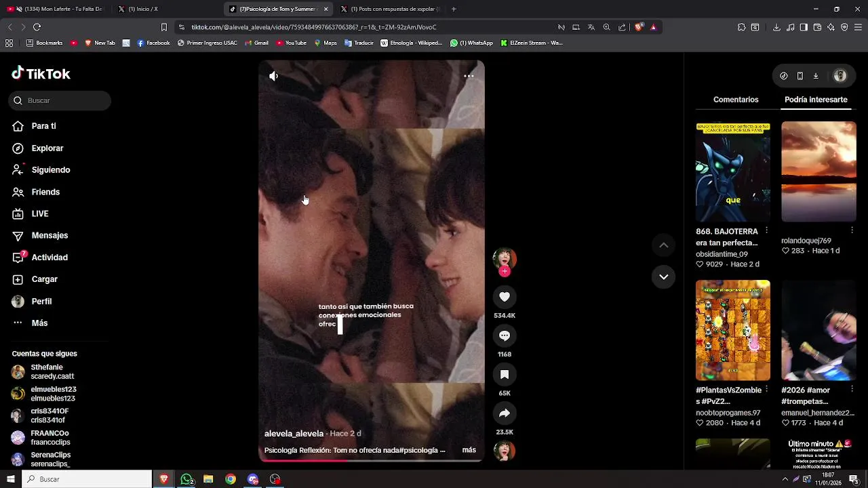The height and width of the screenshot is (488, 868).
Task: Click the translate page icon in address bar
Action: point(591,27)
